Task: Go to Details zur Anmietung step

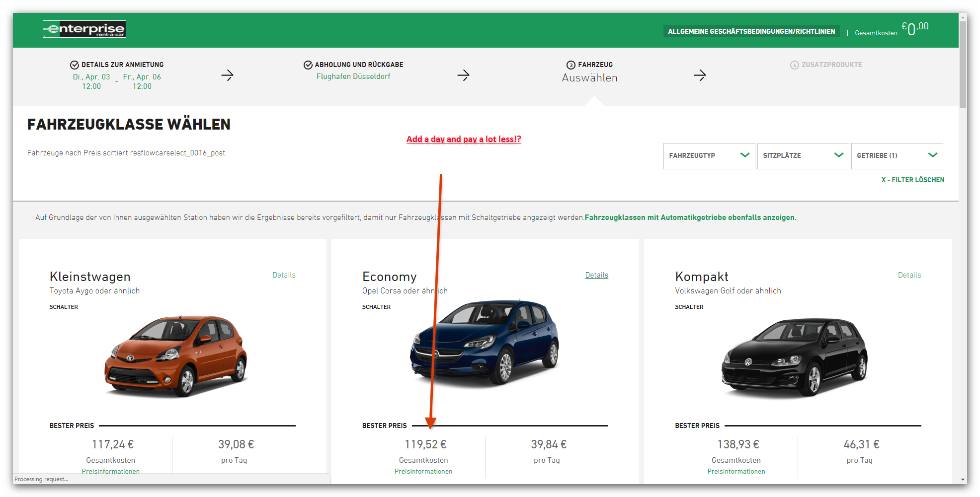Action: pyautogui.click(x=122, y=65)
